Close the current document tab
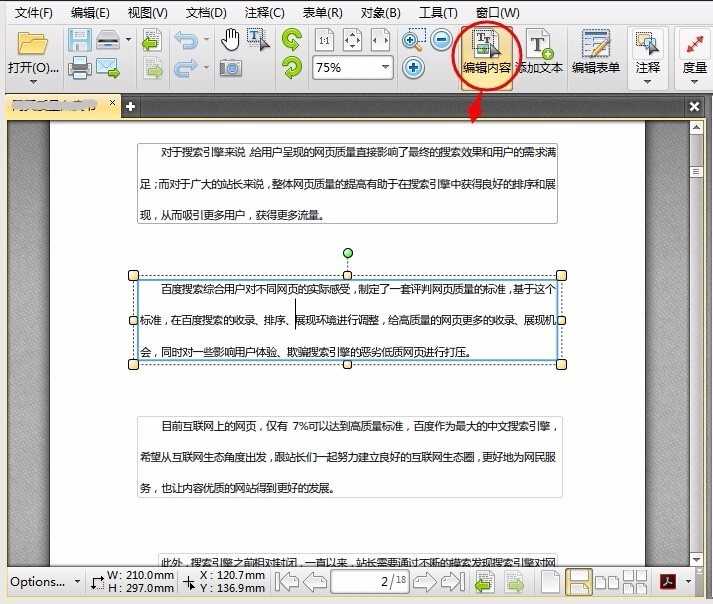This screenshot has width=713, height=604. tap(112, 103)
